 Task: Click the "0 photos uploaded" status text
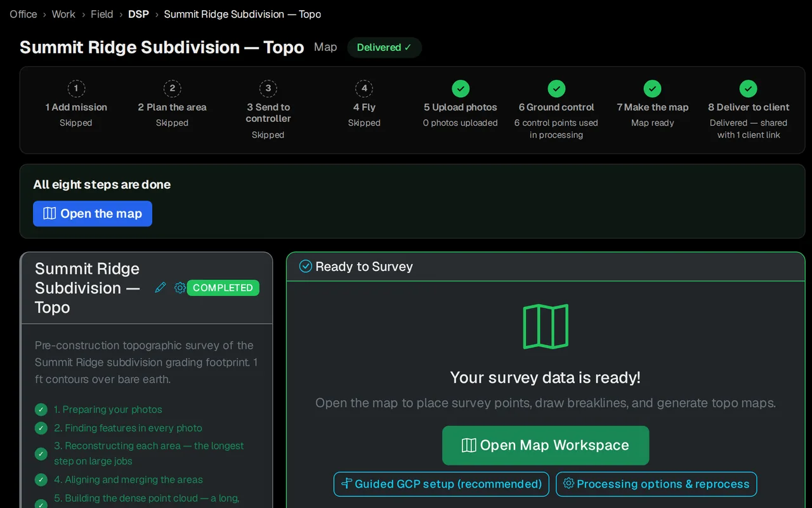(461, 123)
